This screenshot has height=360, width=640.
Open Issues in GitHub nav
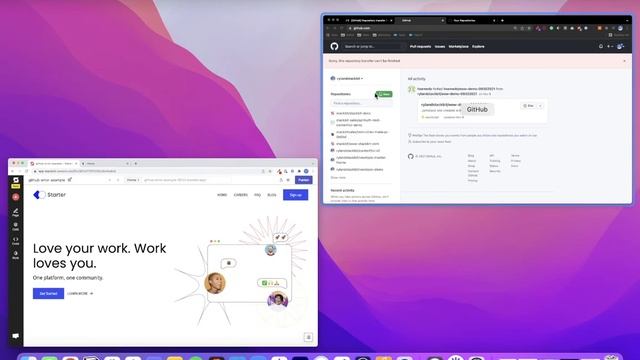tap(440, 47)
